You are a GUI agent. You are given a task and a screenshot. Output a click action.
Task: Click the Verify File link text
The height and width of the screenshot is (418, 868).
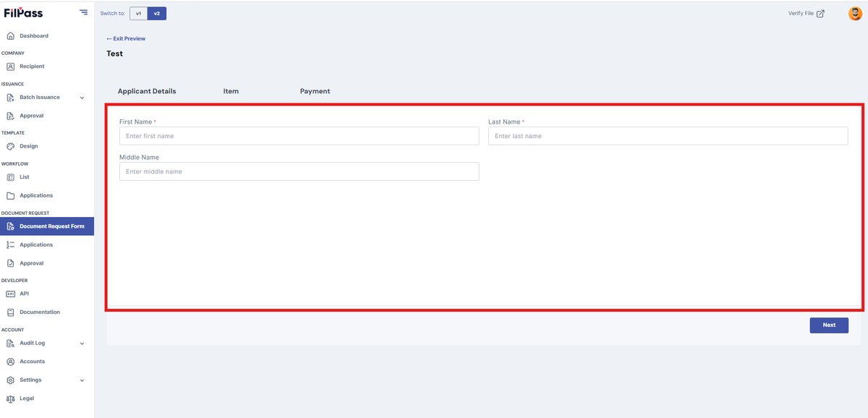coord(801,13)
